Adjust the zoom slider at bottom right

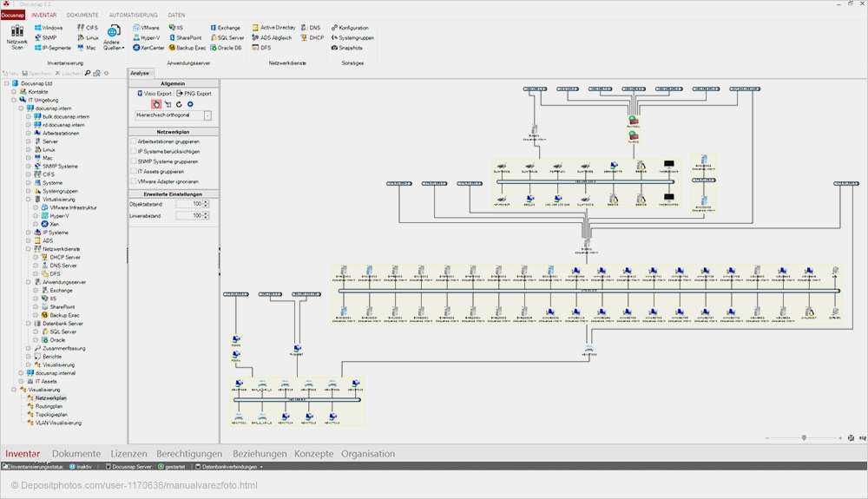[x=804, y=438]
